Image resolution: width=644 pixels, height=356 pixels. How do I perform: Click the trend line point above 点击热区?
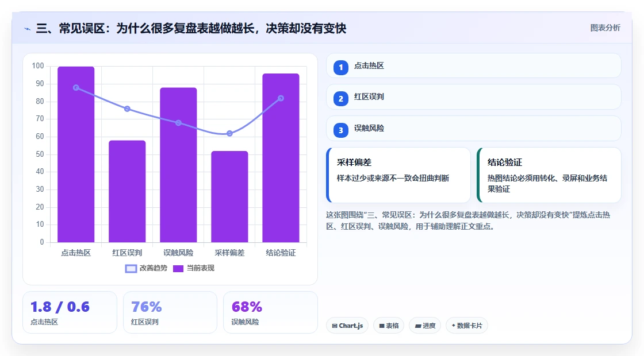coord(76,88)
